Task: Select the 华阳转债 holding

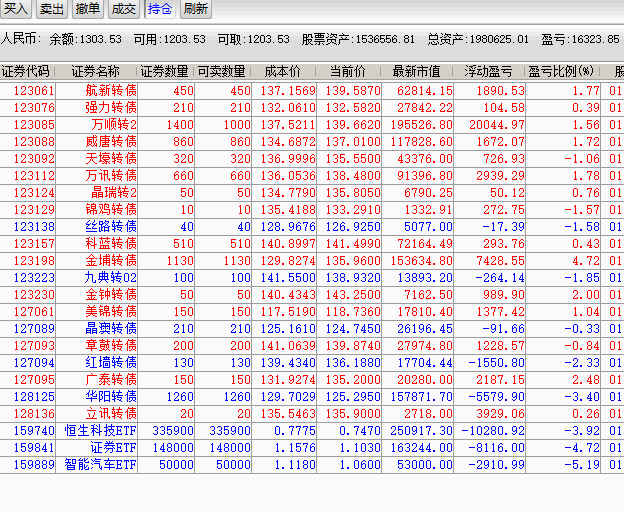Action: [x=111, y=397]
